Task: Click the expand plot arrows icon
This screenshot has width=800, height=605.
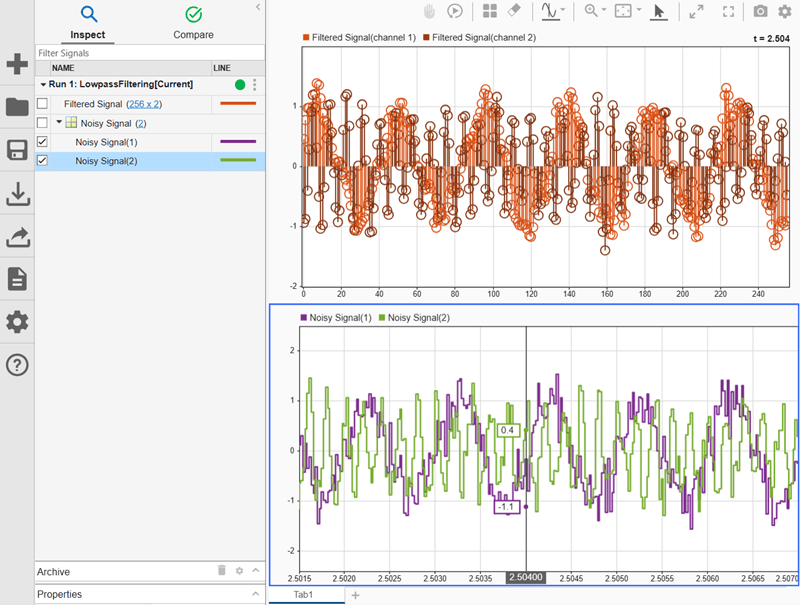Action: 696,11
